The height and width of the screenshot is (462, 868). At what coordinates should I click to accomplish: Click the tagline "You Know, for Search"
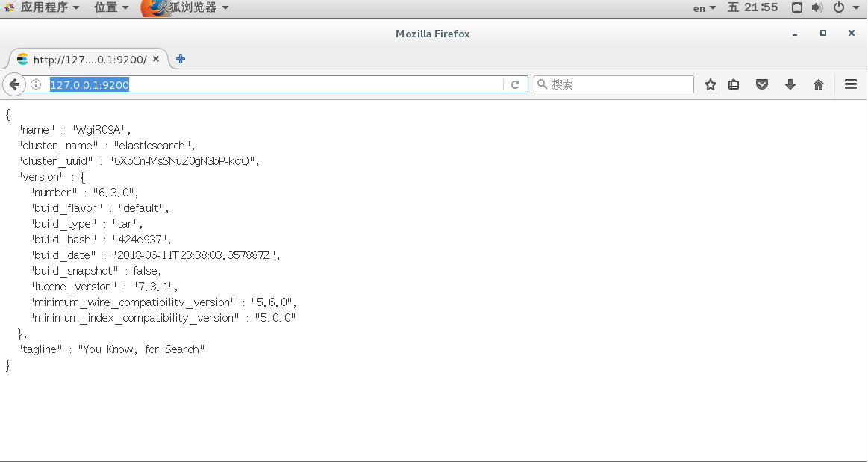tap(141, 349)
